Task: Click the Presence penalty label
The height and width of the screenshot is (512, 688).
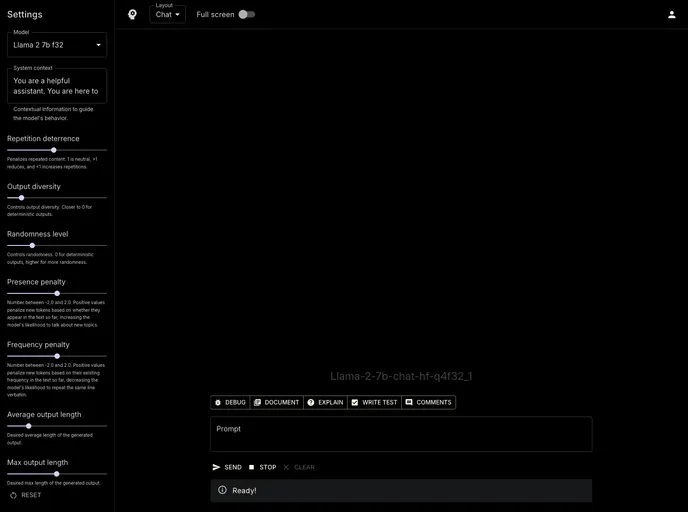Action: (36, 282)
